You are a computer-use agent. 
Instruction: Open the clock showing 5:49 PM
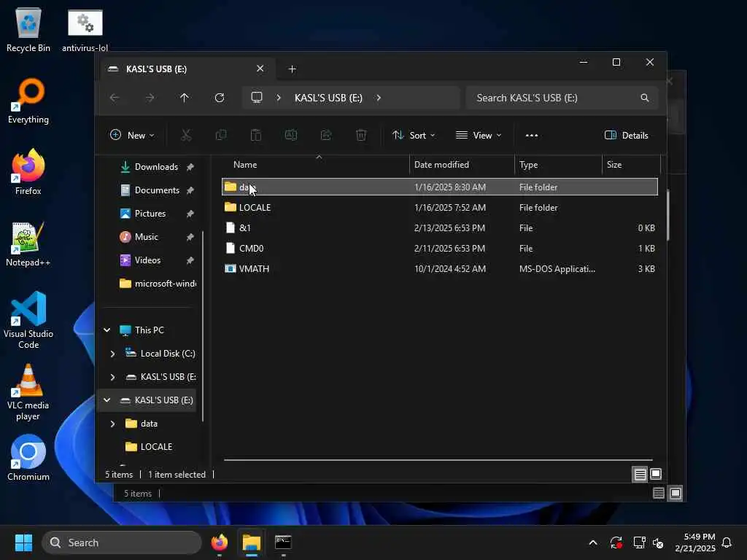(695, 542)
